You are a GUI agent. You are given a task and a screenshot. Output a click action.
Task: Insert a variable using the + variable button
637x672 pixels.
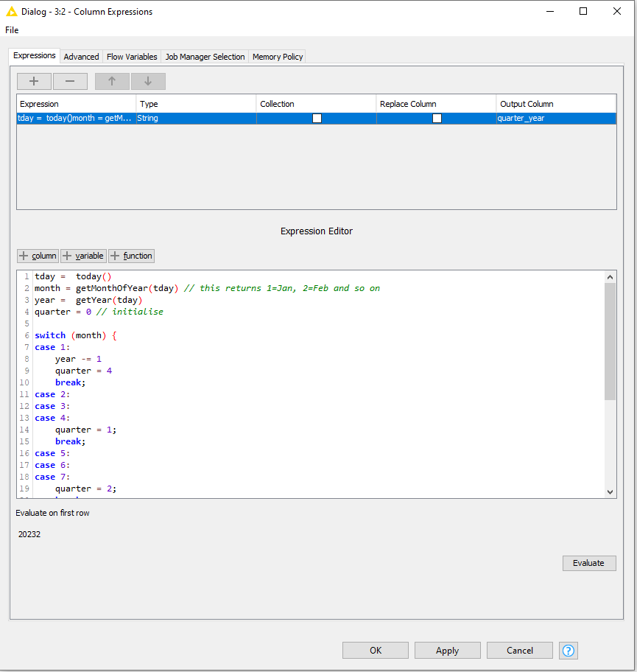82,256
